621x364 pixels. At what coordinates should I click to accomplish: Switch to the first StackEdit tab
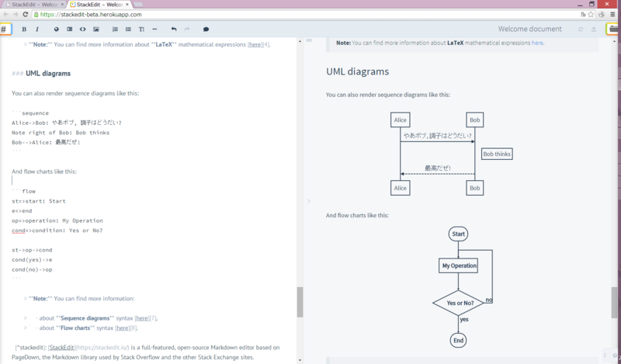(x=34, y=5)
